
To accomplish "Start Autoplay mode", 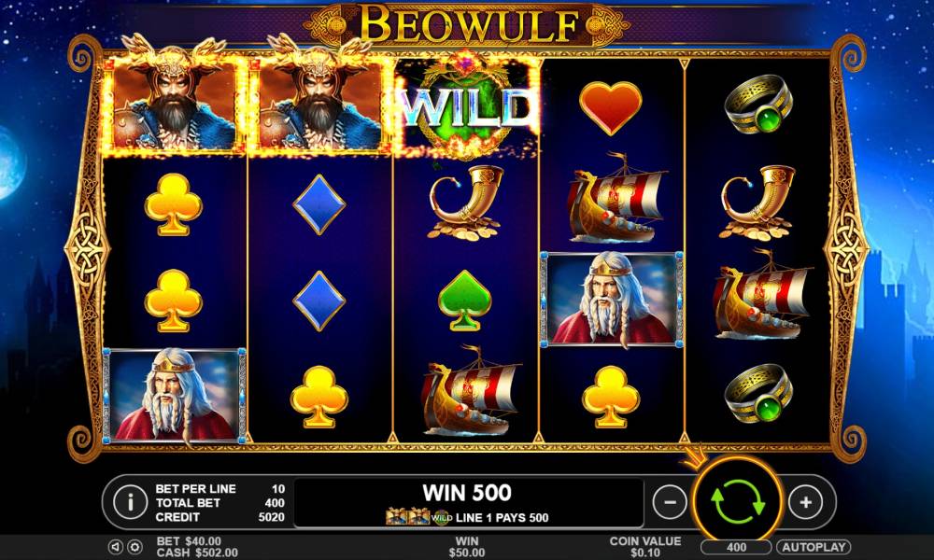I will (x=814, y=547).
